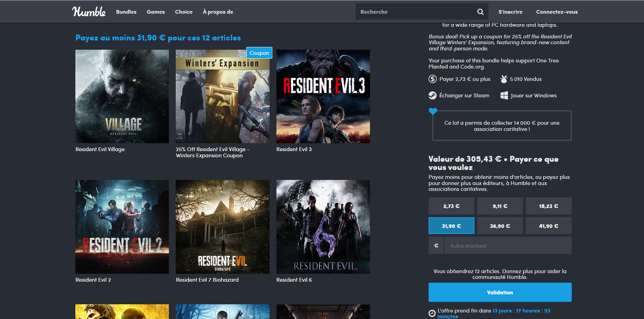
Task: Click the Windows logo beside Jouer sur Windows
Action: click(504, 95)
